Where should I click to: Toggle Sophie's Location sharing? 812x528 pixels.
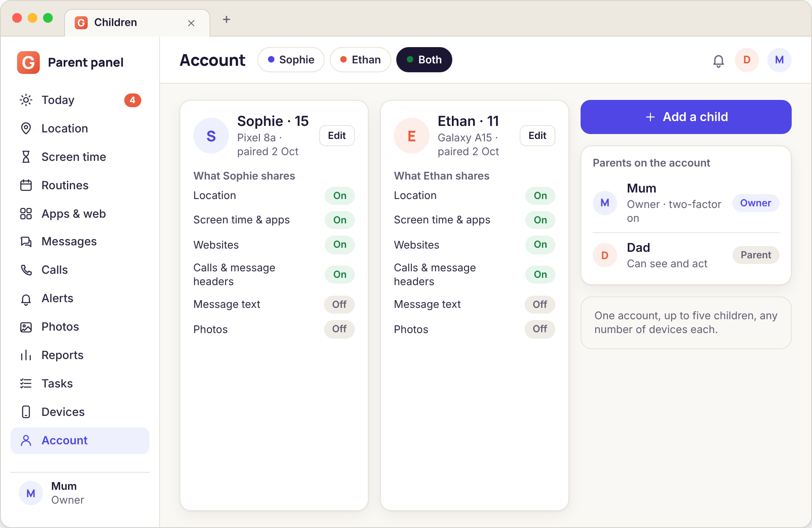coord(340,196)
